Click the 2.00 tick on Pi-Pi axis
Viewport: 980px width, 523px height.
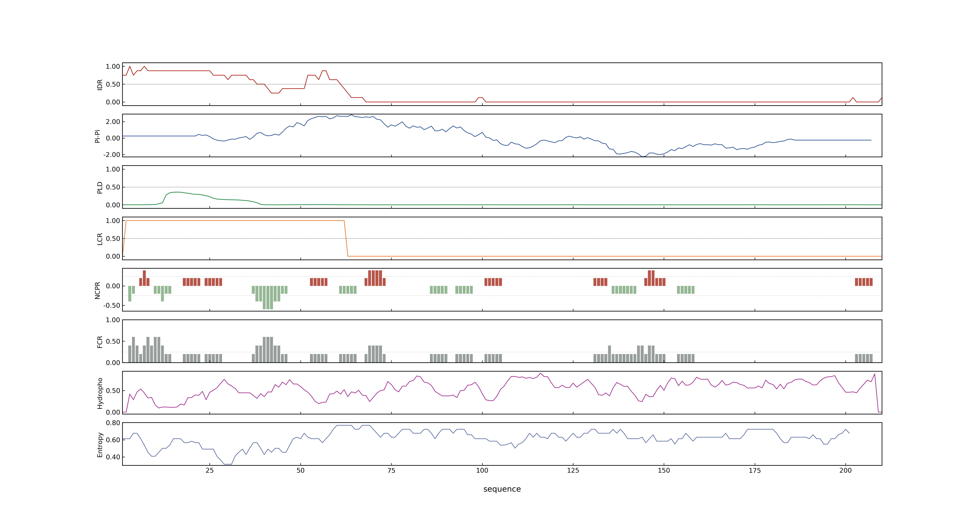pos(113,122)
